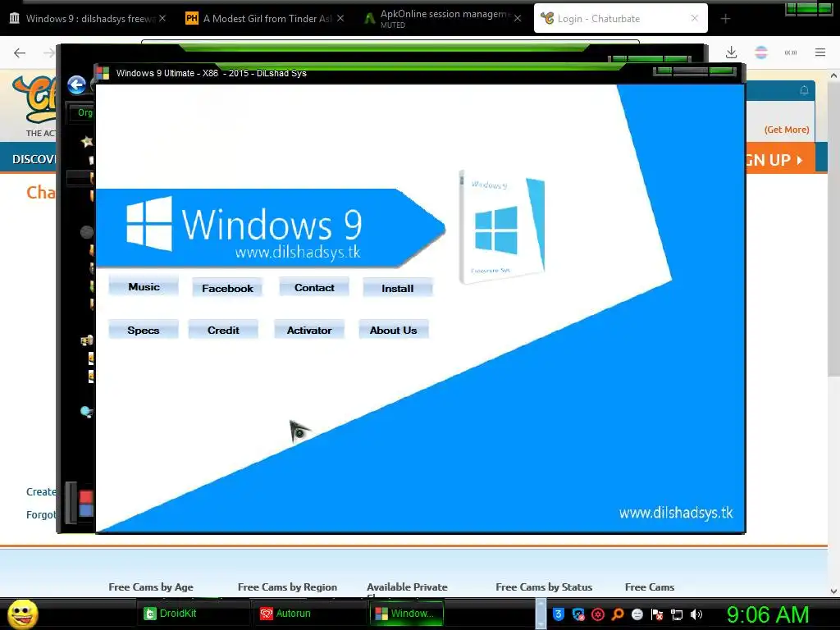Click the Windows flag icon in Autorun title bar
This screenshot has width=840, height=630.
(x=103, y=73)
